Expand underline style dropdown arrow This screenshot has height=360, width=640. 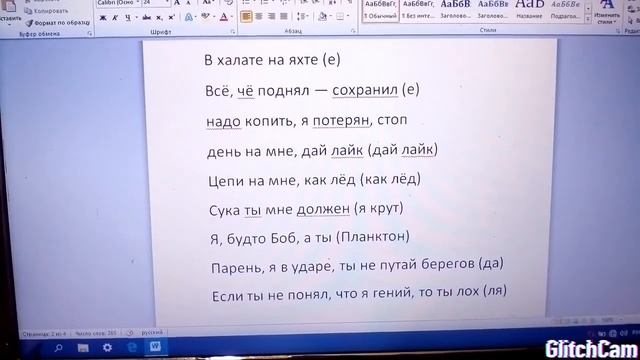point(136,18)
